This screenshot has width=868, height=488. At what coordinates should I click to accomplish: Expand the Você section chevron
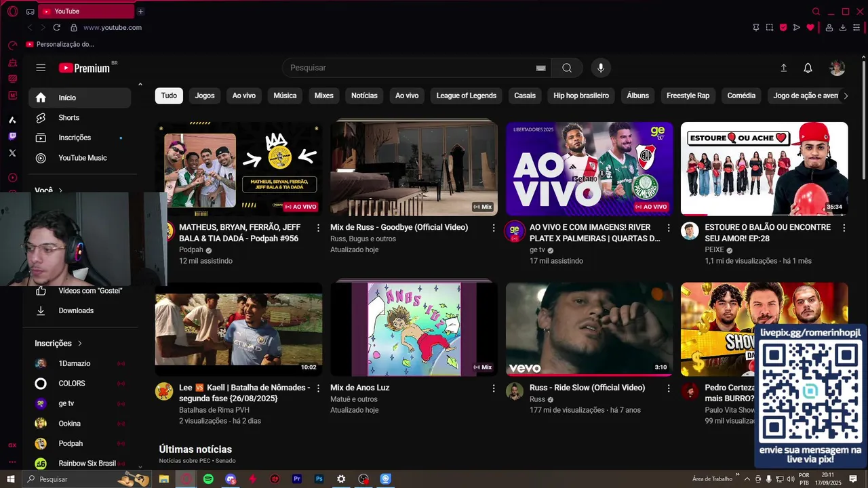coord(60,191)
